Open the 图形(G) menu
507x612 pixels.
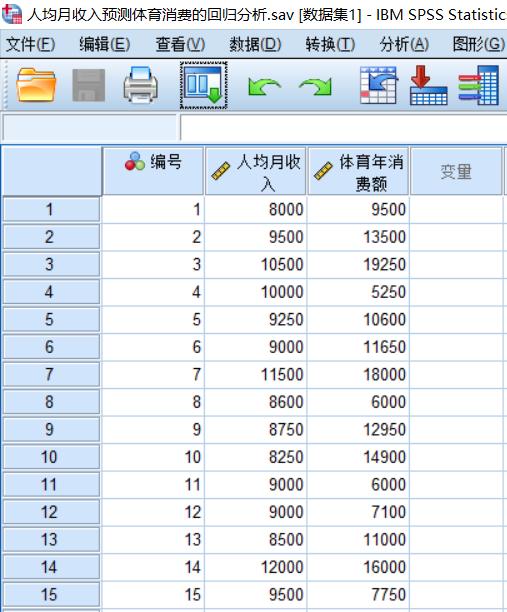[x=479, y=44]
